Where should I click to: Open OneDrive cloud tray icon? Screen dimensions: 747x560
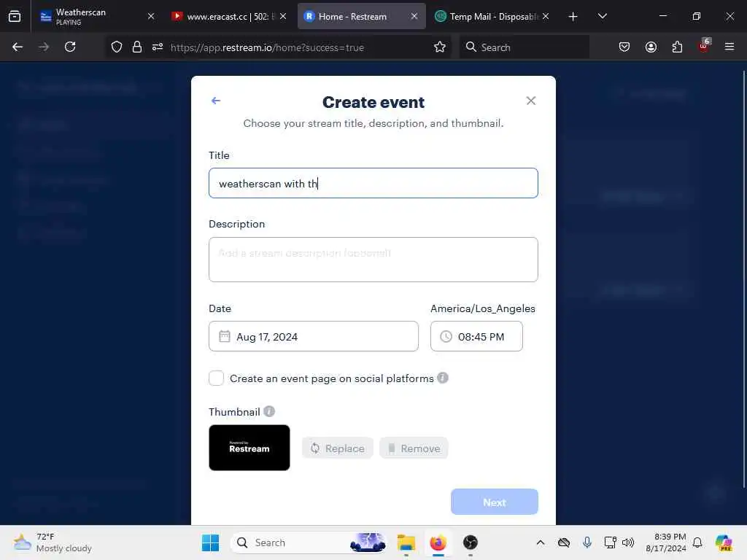tap(564, 542)
